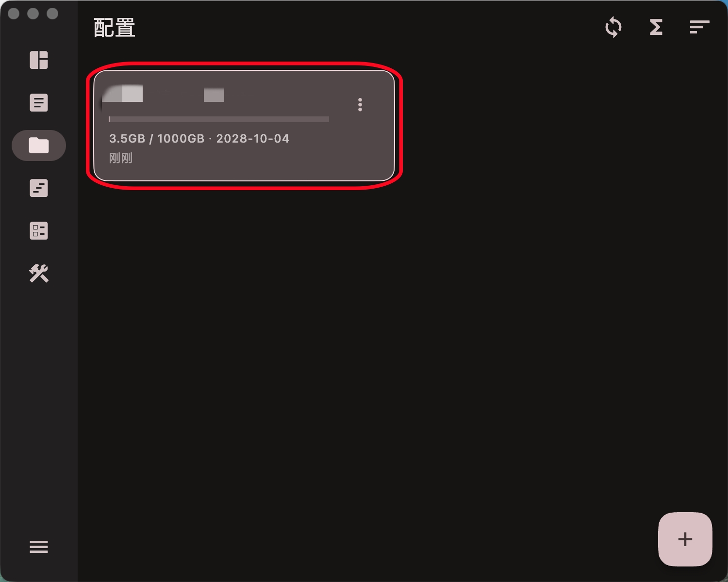
Task: Select the profiles folder icon in sidebar
Action: click(x=39, y=145)
